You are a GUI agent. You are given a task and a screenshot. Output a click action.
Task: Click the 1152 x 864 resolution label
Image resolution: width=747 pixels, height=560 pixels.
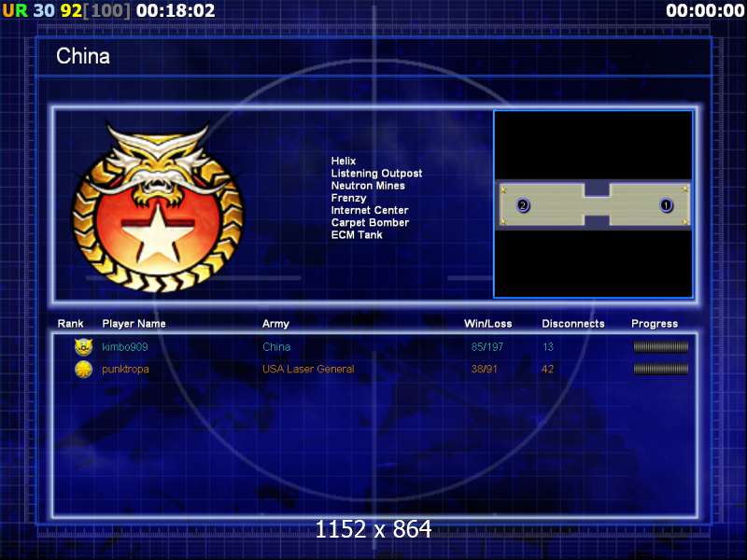[x=373, y=529]
